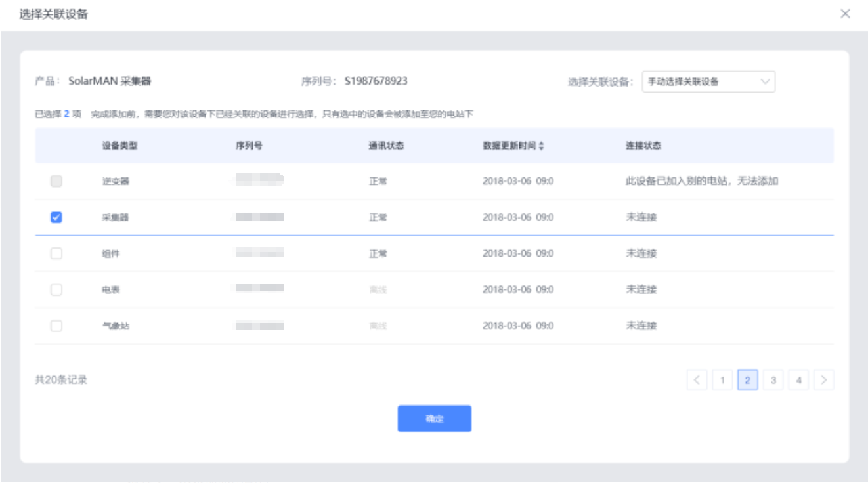Click the 序列号 column header in table
This screenshot has width=868, height=483.
[249, 146]
